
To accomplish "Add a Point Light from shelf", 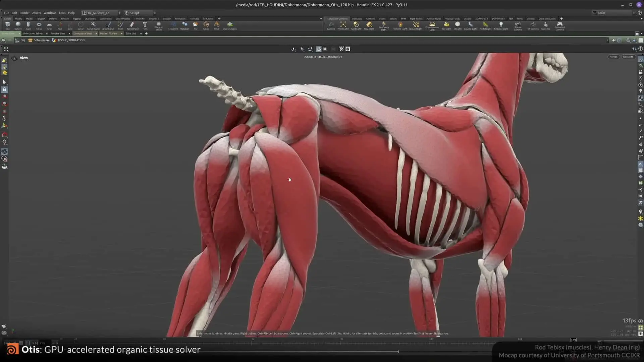I will [343, 25].
